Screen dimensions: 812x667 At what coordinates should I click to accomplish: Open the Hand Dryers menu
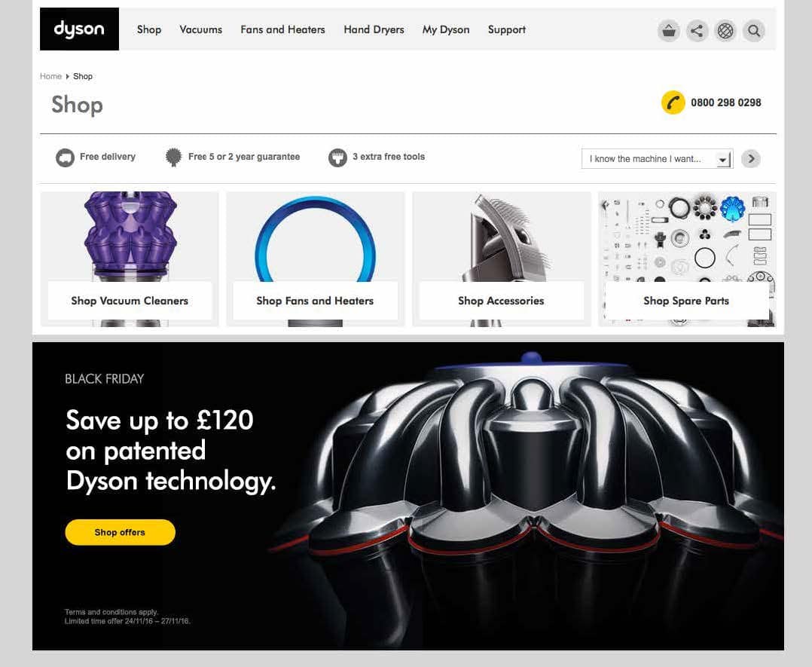374,29
